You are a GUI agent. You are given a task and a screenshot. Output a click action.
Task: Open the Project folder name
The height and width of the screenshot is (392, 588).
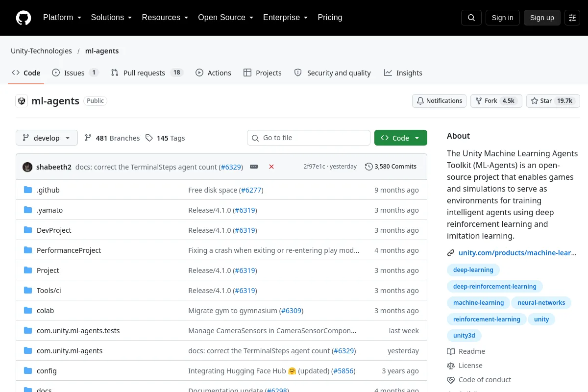pos(48,270)
